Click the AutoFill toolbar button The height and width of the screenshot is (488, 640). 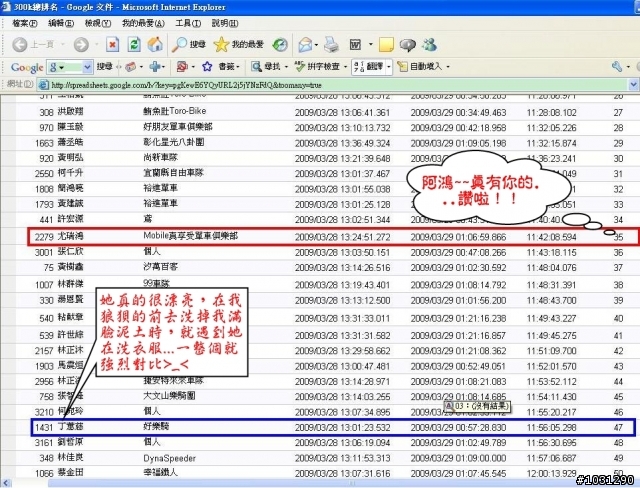click(419, 67)
